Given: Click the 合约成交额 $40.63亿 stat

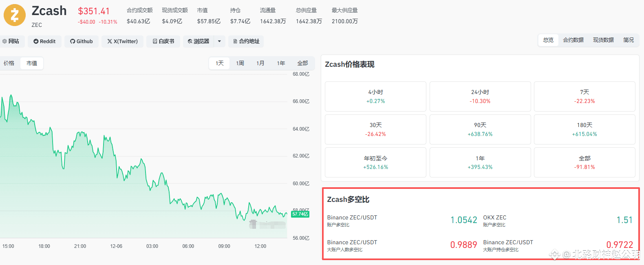Looking at the screenshot, I should pyautogui.click(x=139, y=15).
